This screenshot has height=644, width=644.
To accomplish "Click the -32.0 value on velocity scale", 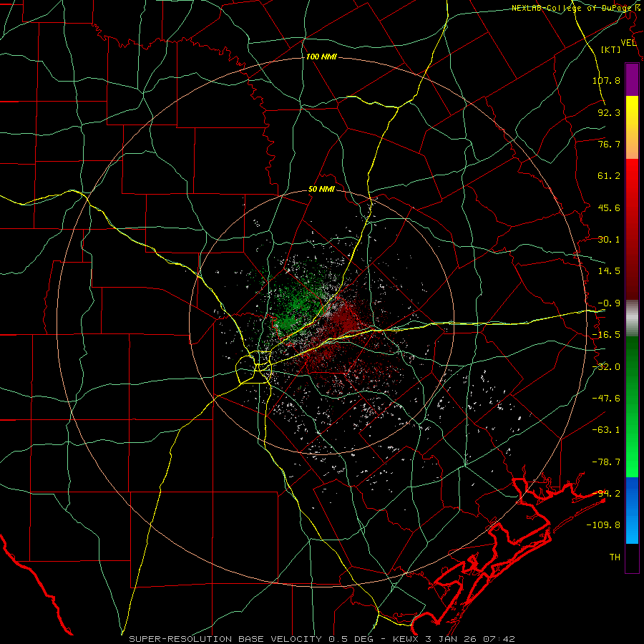I will tap(606, 367).
